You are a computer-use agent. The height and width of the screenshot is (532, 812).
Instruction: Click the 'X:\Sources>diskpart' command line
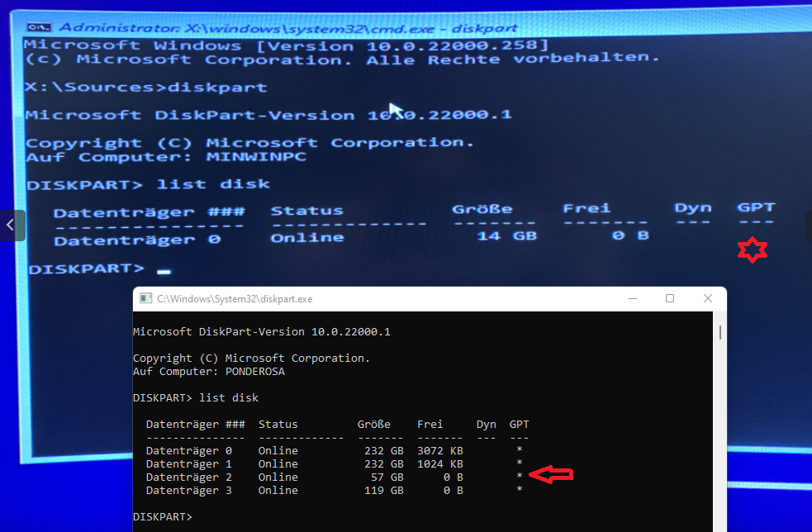[145, 87]
